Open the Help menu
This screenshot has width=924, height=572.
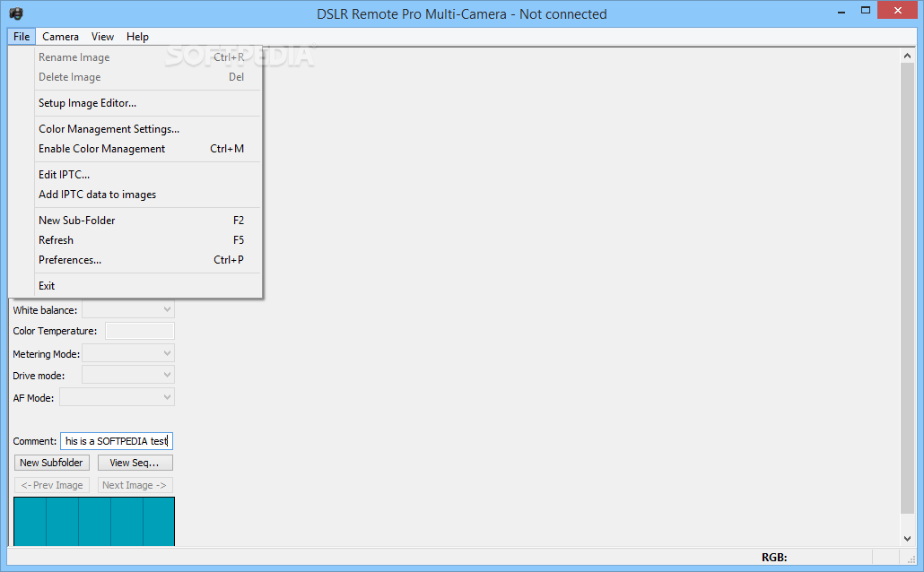pyautogui.click(x=137, y=37)
